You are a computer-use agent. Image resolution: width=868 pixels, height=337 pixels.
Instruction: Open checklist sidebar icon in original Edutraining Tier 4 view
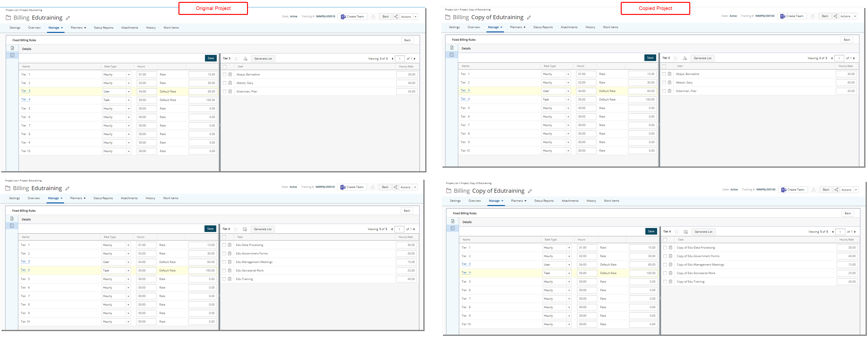pyautogui.click(x=12, y=226)
